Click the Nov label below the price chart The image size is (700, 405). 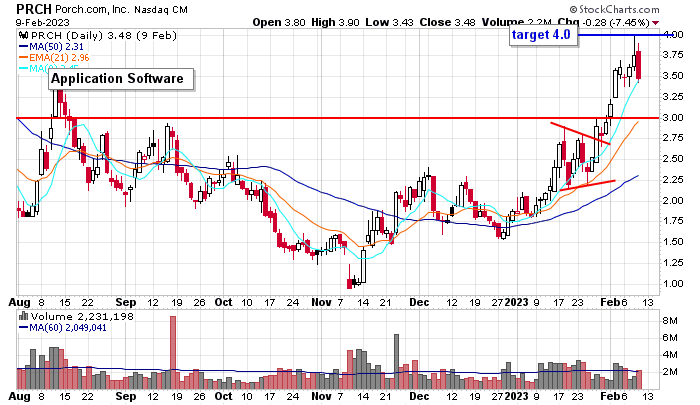point(321,302)
